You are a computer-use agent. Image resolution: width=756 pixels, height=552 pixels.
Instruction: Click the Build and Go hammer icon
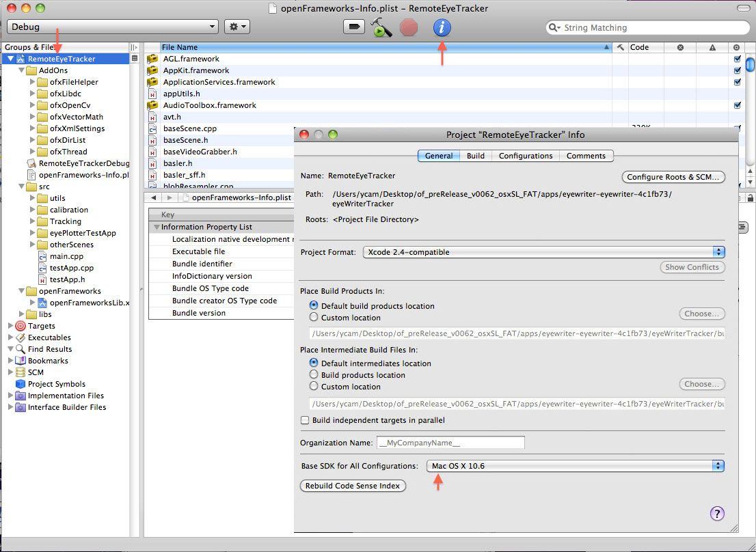(381, 27)
